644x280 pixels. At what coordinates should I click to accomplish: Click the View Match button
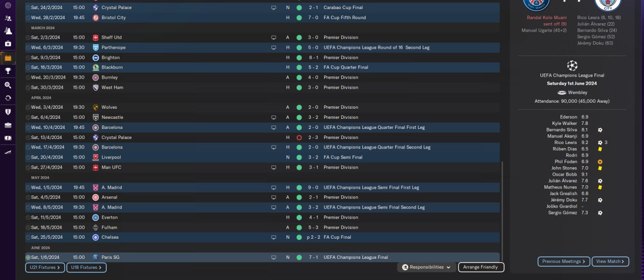[611, 261]
